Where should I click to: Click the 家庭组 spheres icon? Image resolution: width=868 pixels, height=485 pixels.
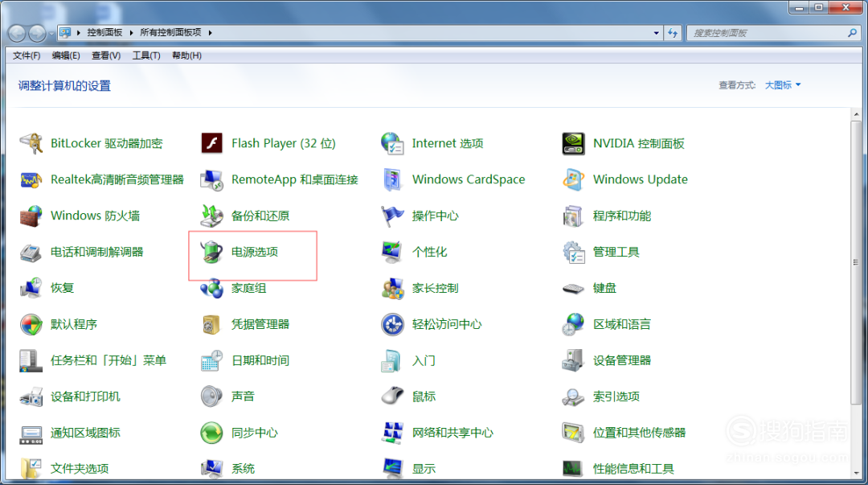(x=211, y=288)
